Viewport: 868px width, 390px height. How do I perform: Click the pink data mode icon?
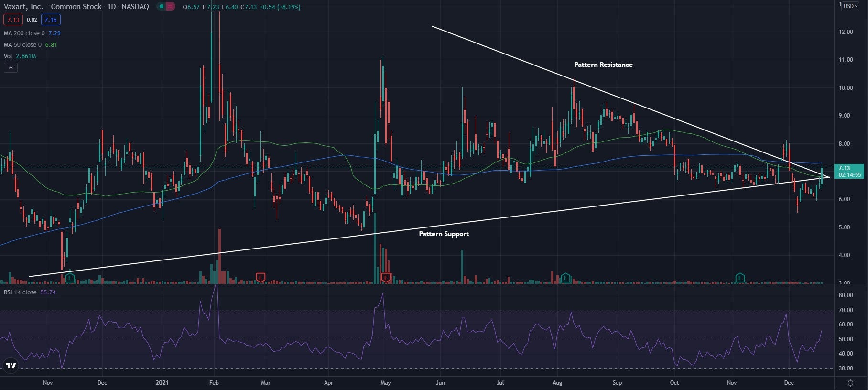[171, 7]
